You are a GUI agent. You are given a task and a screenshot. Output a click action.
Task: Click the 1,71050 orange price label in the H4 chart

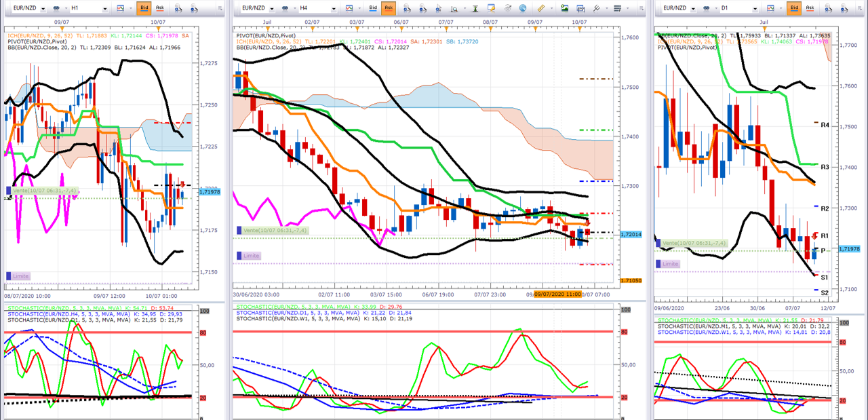631,280
